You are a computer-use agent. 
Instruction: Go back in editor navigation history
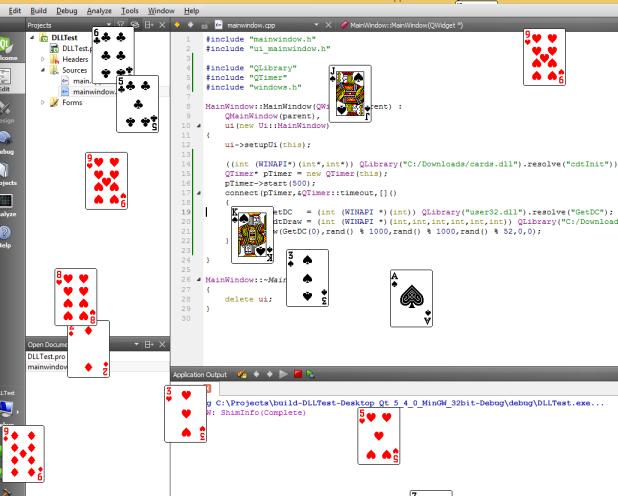pyautogui.click(x=177, y=25)
